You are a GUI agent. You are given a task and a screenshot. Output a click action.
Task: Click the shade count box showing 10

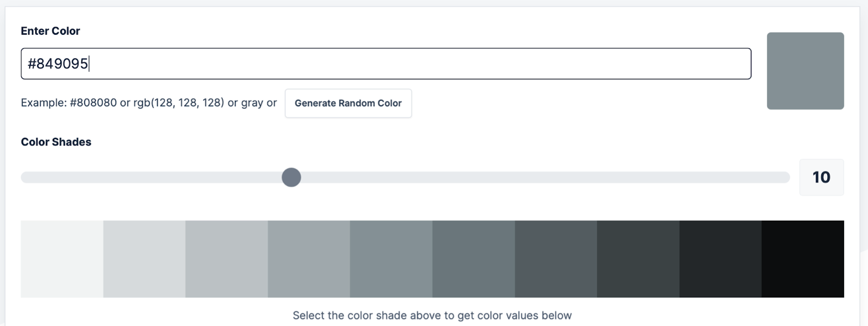coord(821,177)
